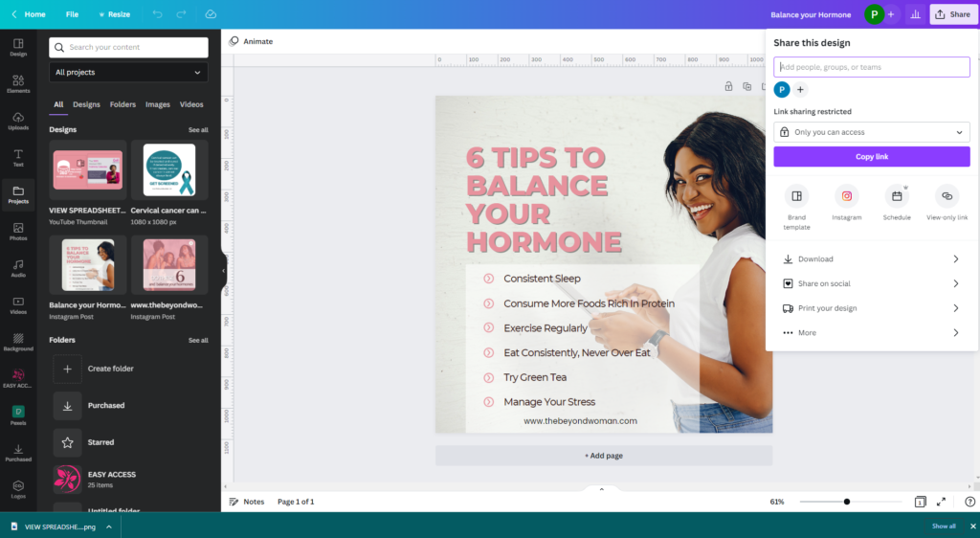The width and height of the screenshot is (980, 538).
Task: Expand the Download option
Action: (871, 258)
